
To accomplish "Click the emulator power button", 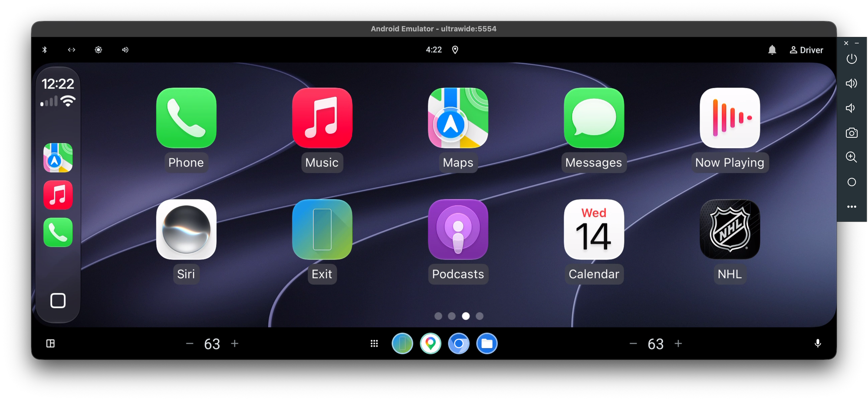I will 852,59.
